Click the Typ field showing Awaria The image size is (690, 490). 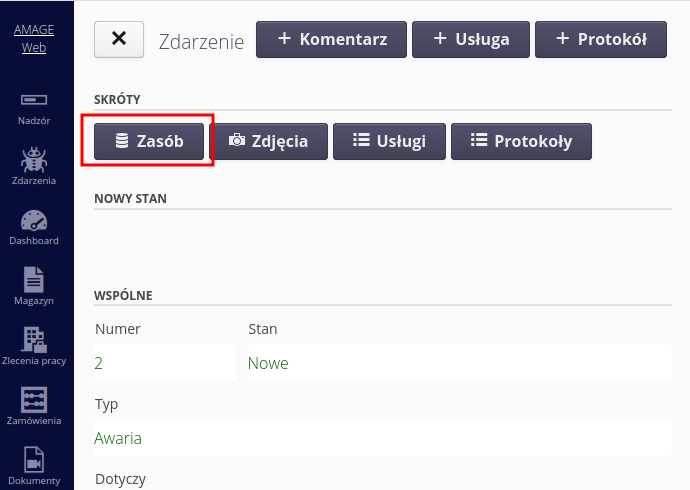(x=118, y=438)
